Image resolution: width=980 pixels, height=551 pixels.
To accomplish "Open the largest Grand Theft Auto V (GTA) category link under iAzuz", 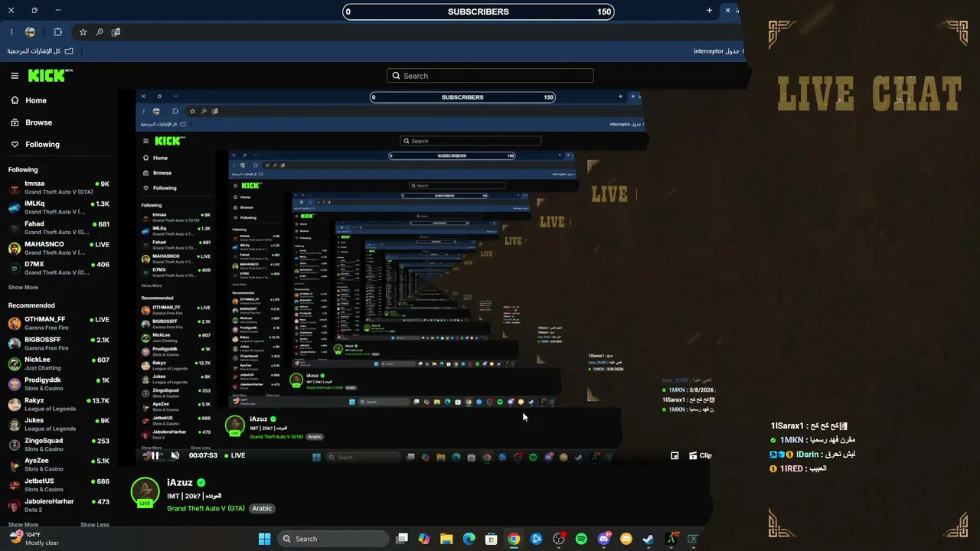I will 206,508.
